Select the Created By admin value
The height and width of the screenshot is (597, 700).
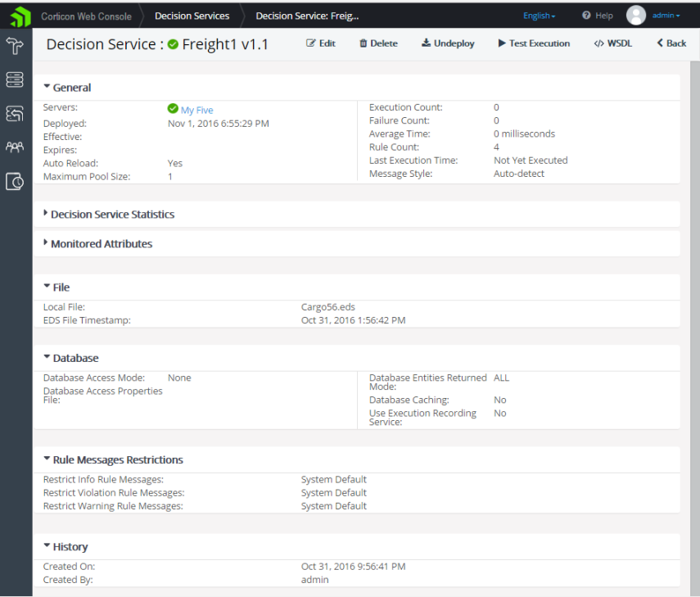314,580
